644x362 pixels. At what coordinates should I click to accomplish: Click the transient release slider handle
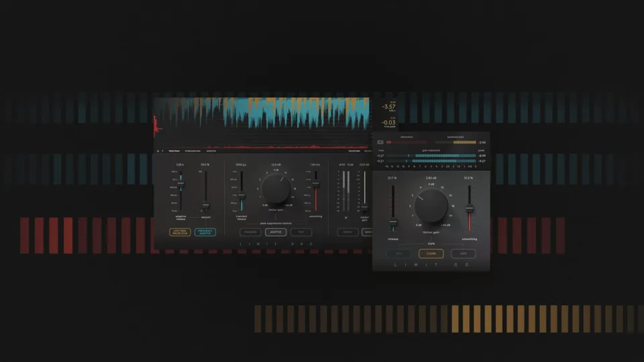click(x=241, y=195)
